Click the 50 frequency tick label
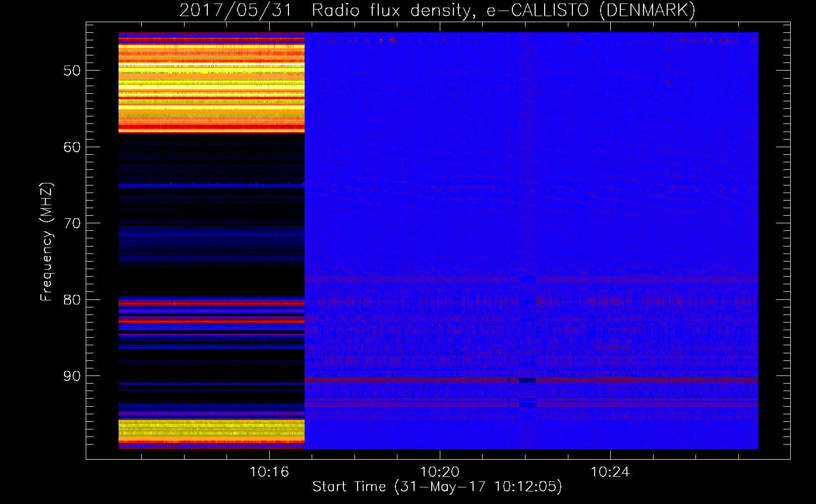Image resolution: width=816 pixels, height=504 pixels. point(72,71)
